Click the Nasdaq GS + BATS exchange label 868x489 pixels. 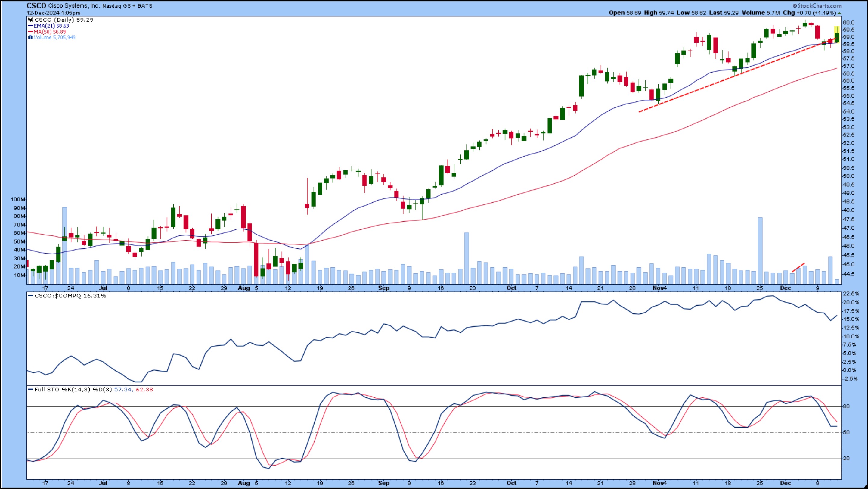pos(127,6)
